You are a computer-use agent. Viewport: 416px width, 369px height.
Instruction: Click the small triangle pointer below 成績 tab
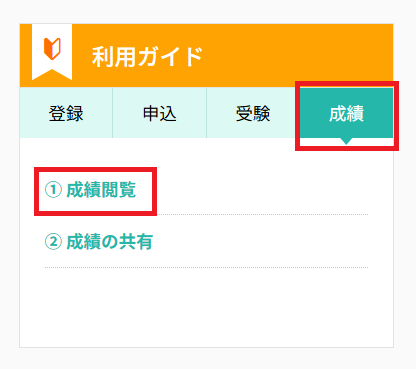click(346, 141)
